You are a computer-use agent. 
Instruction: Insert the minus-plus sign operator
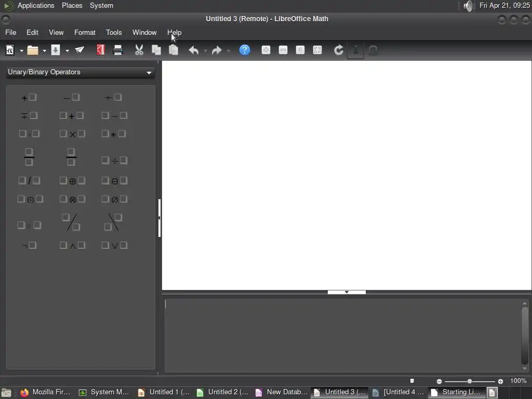click(x=29, y=116)
